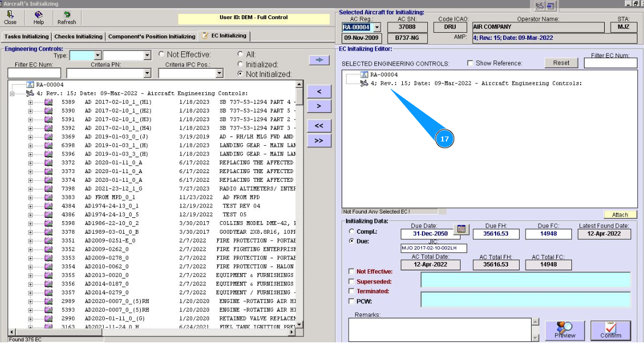Expand tree node AD 2019-01-03_0_(J)
The width and height of the screenshot is (644, 344).
[31, 137]
